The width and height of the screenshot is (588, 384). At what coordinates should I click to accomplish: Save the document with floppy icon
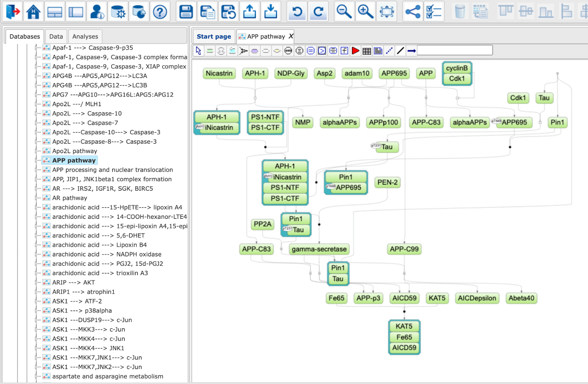pos(186,12)
